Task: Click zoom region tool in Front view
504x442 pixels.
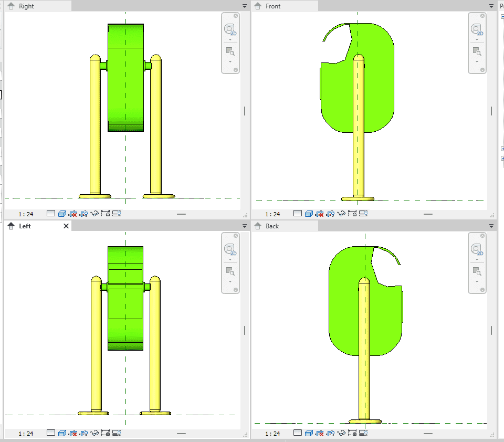Action: pos(477,51)
